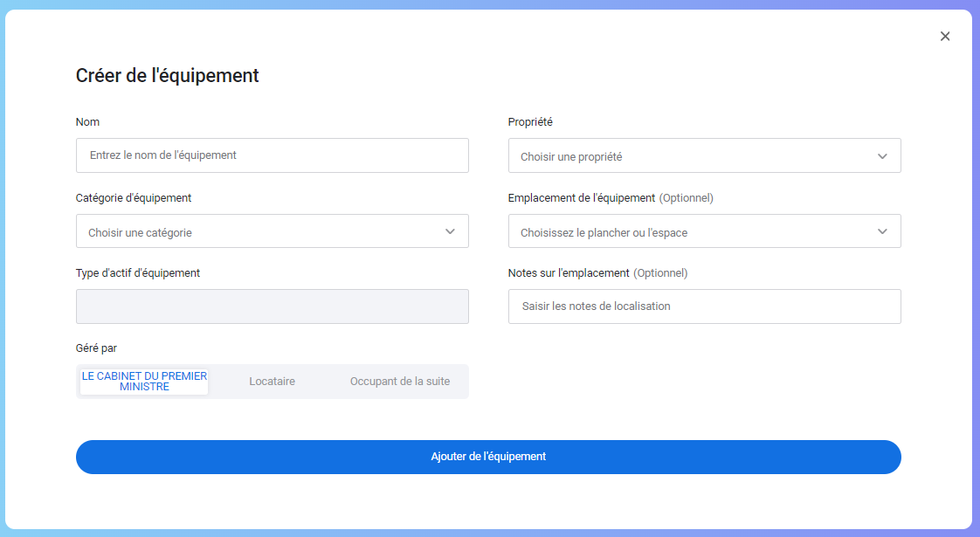The image size is (980, 537).
Task: Click the greyed-out Type d'actif d'équipement field
Action: pyautogui.click(x=272, y=306)
